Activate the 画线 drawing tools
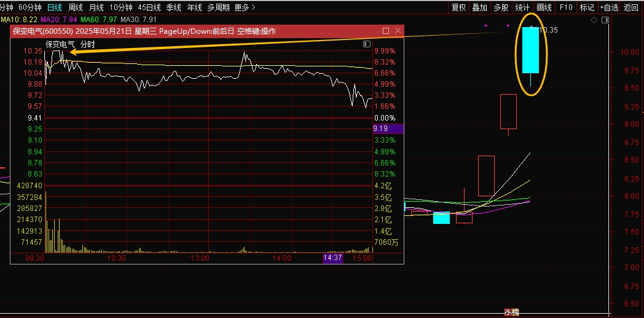The height and width of the screenshot is (318, 644). point(544,7)
